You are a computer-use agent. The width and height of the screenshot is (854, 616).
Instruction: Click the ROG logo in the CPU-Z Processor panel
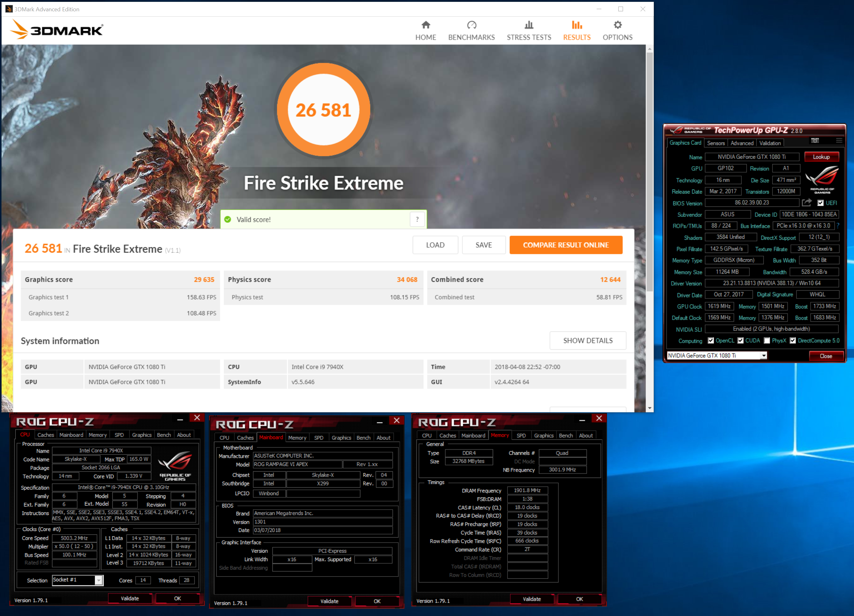(175, 465)
